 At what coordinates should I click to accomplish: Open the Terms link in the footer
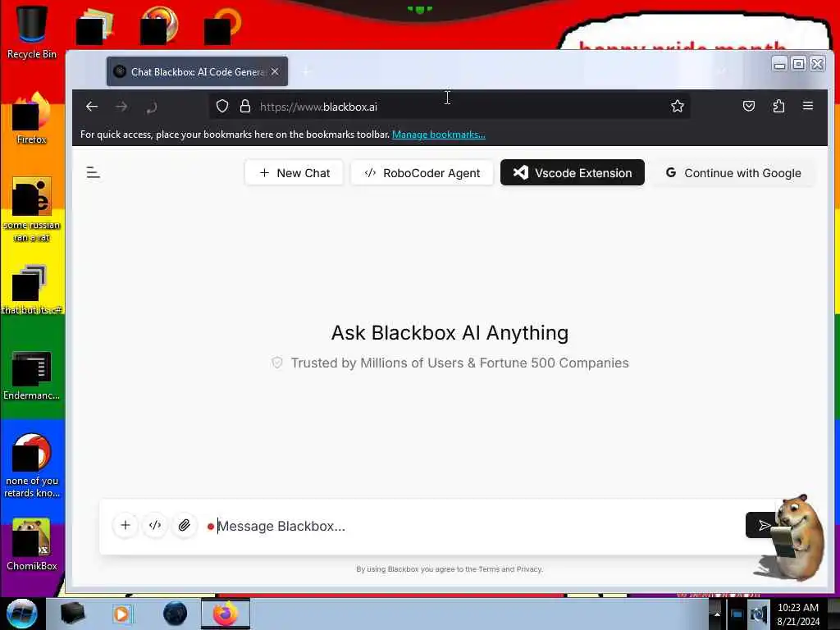[x=489, y=569]
